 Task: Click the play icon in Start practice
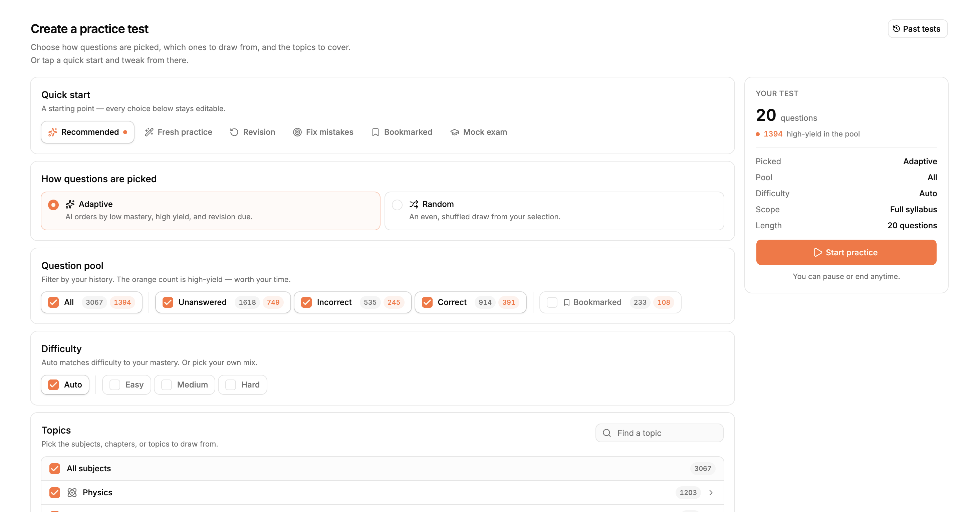point(817,253)
